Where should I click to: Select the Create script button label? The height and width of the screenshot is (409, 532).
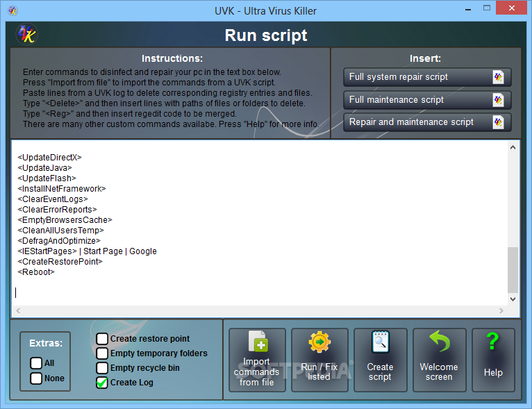point(380,372)
